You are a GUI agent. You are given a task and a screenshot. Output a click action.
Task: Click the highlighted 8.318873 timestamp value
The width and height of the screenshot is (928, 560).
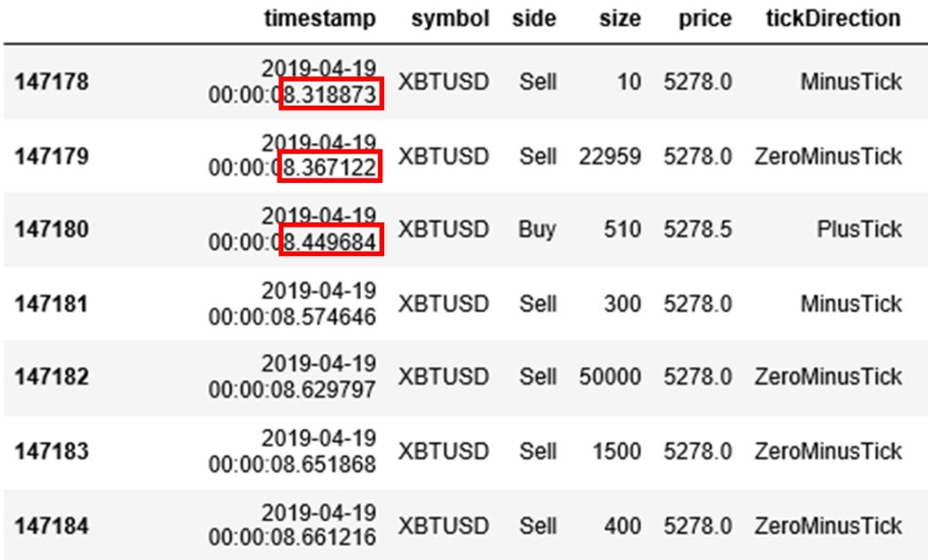331,95
